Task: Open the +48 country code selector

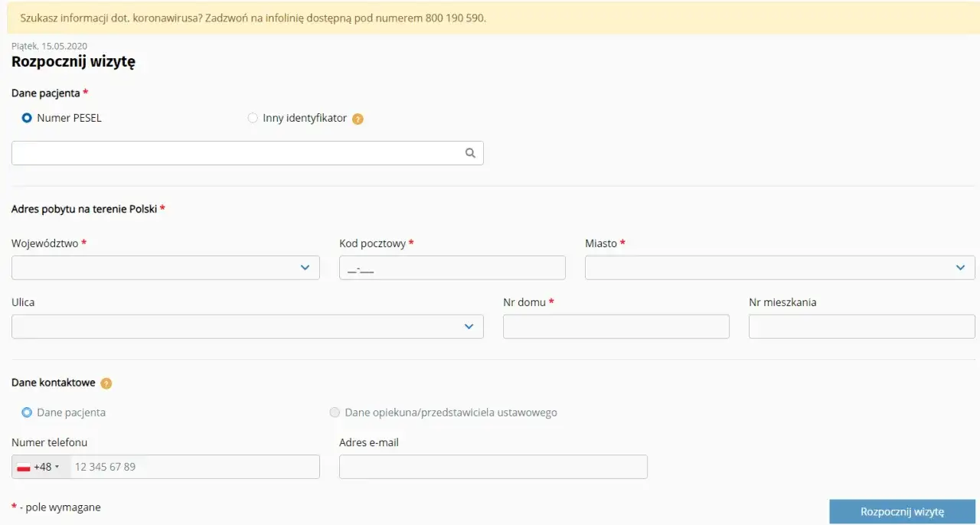Action: 46,467
